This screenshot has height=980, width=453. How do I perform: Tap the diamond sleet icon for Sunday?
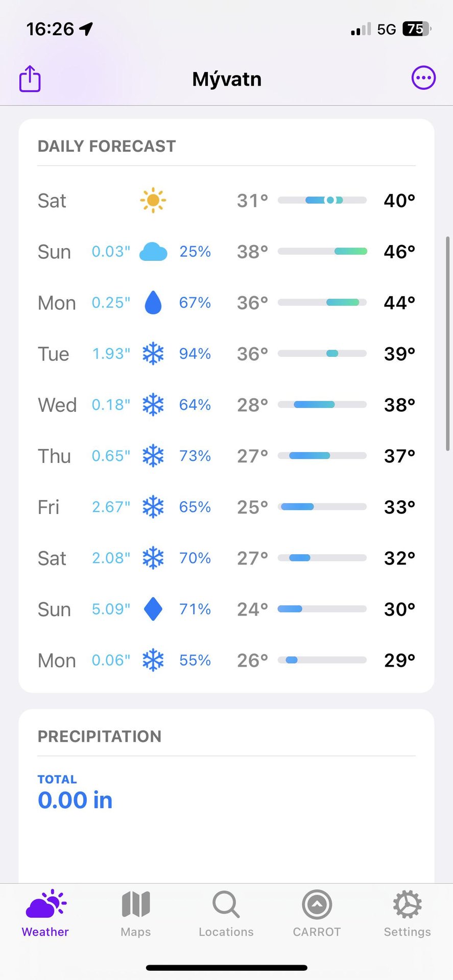[x=153, y=608]
